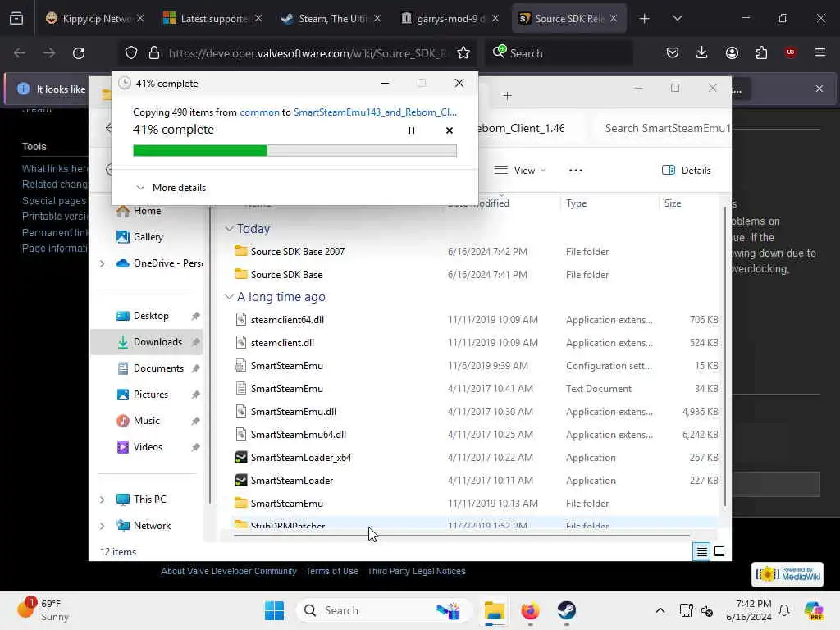
Task: Open Windows Start menu
Action: pyautogui.click(x=274, y=610)
